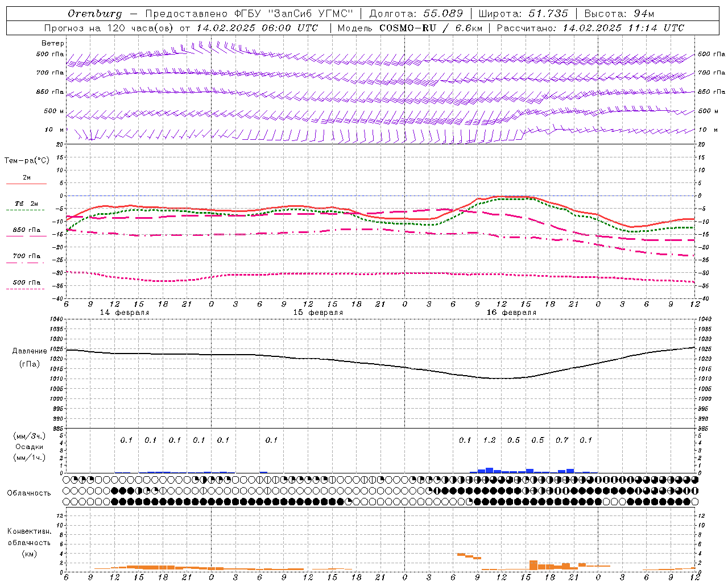Click the '14 февраля' date label
728x582 pixels.
[125, 313]
